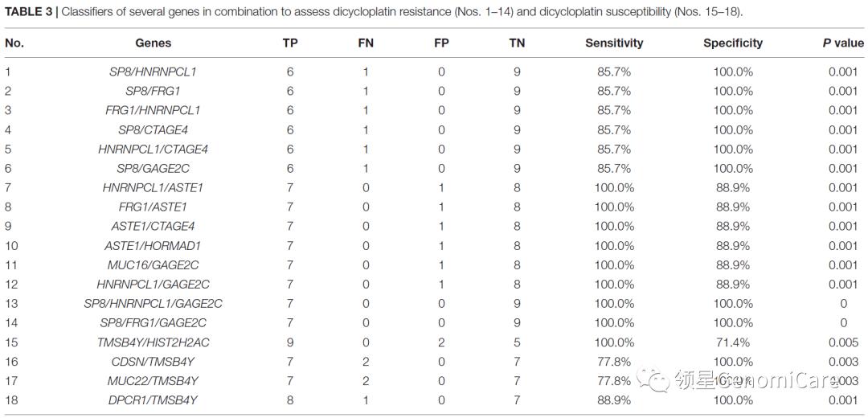Click the WeChat logo watermark icon
The image size is (868, 418).
(657, 379)
